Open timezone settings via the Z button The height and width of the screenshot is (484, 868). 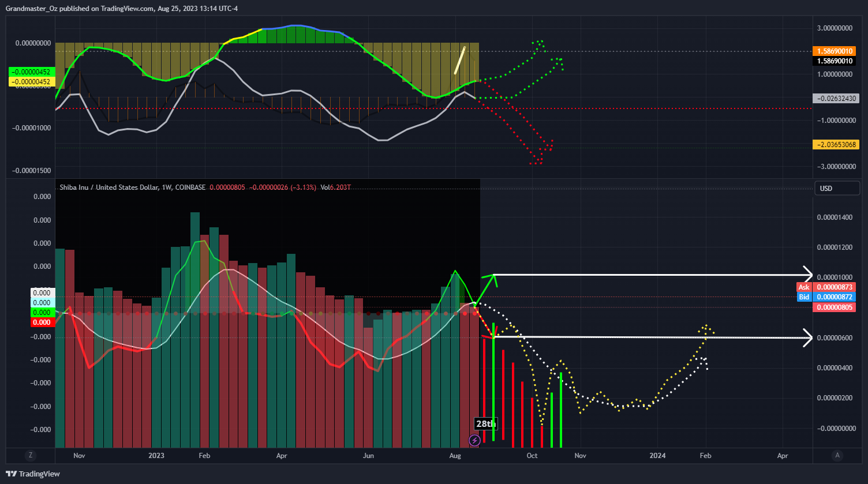point(30,455)
